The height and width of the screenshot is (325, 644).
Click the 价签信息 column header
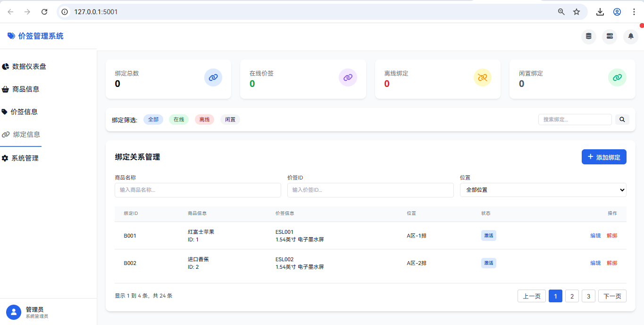[285, 214]
